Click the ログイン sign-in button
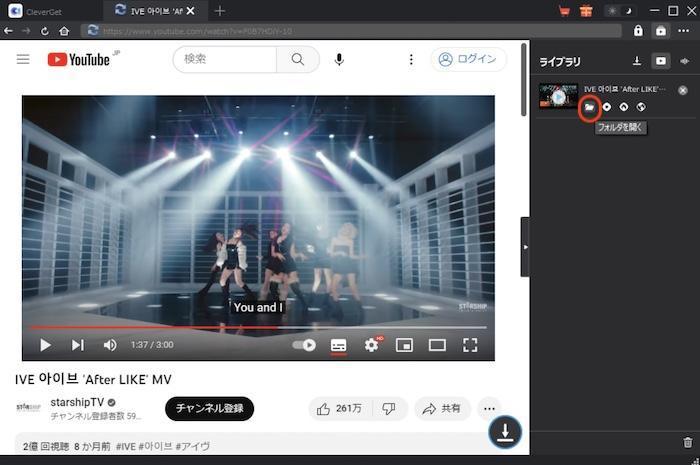 point(468,59)
